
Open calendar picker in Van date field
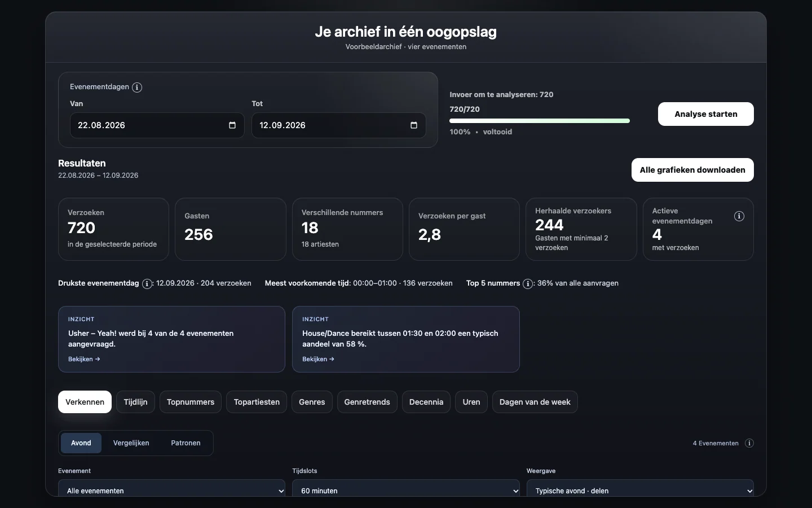click(232, 125)
